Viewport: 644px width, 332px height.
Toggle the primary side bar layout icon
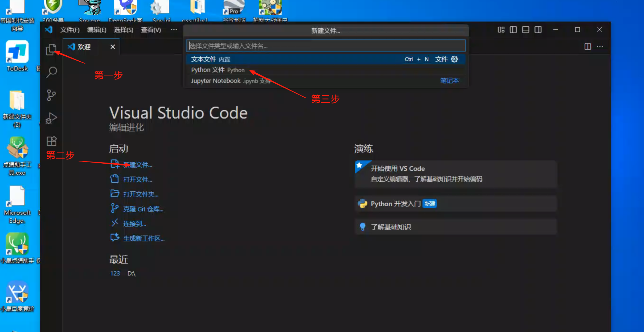coord(513,30)
